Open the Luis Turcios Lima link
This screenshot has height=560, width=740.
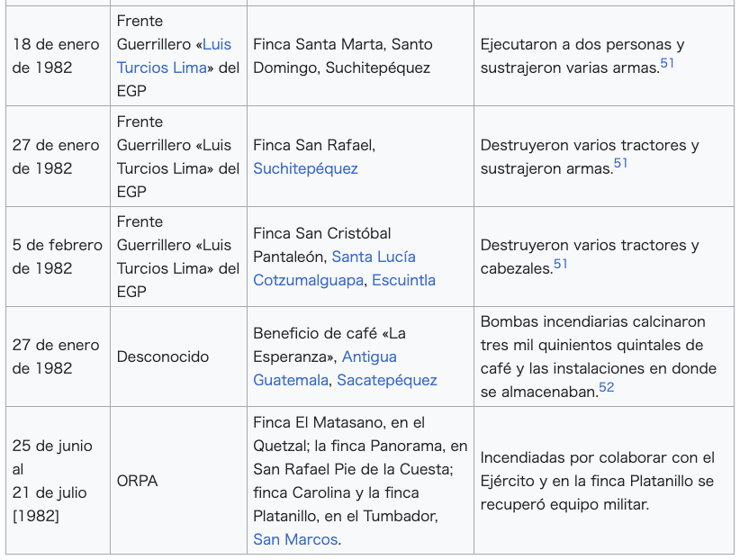pyautogui.click(x=162, y=68)
